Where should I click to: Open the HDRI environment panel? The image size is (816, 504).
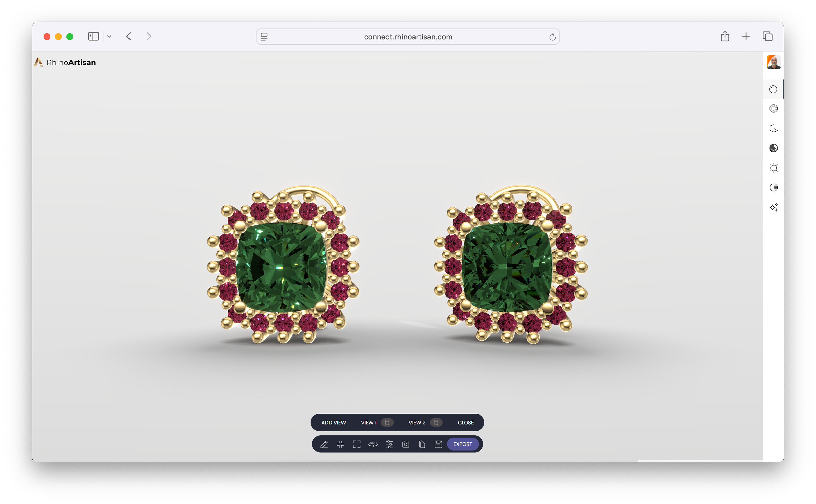tap(773, 148)
